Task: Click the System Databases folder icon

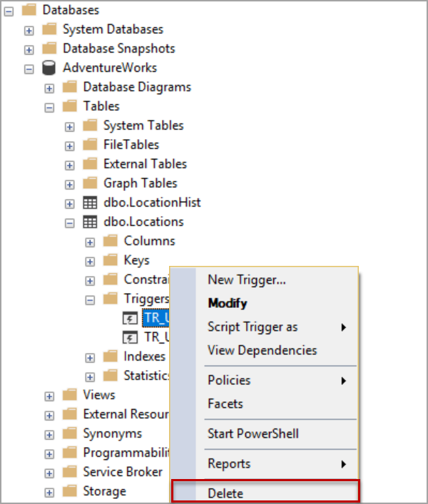Action: [x=49, y=30]
